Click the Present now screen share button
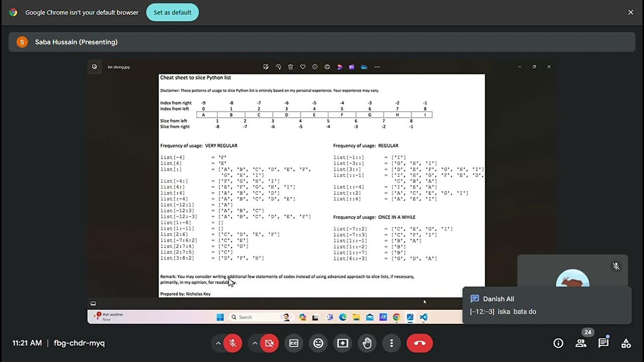Screen dimensions: 644x362 coord(343,343)
